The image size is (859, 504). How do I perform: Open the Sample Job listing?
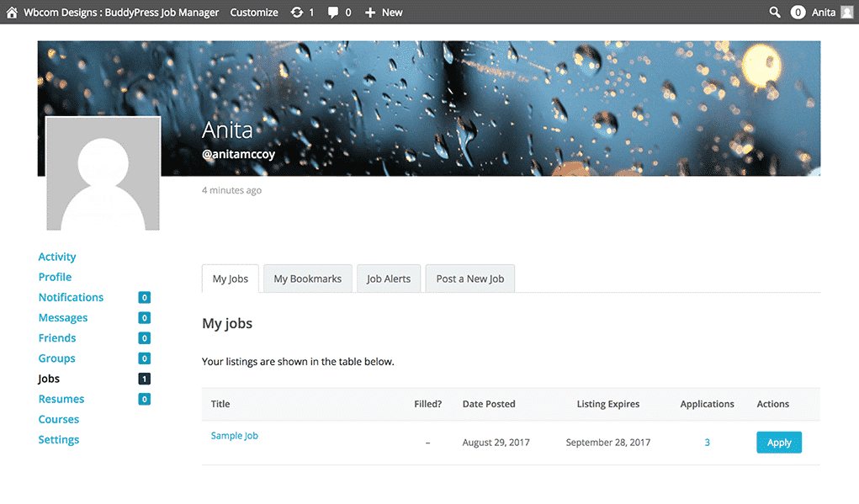[234, 436]
